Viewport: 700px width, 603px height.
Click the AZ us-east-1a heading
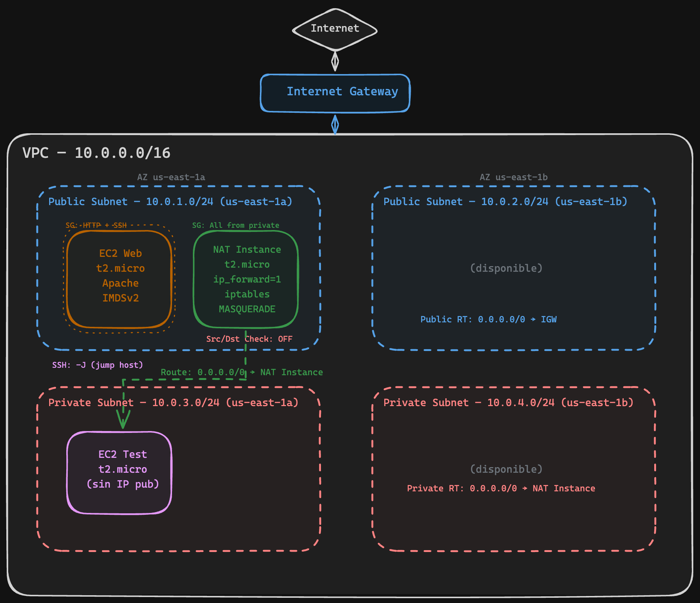pos(171,177)
